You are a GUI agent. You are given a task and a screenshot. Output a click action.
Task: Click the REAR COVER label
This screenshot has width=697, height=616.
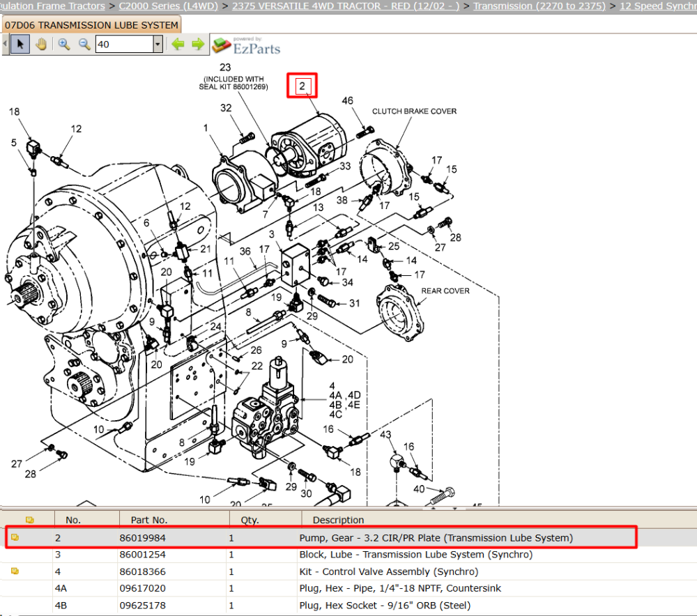(x=445, y=291)
